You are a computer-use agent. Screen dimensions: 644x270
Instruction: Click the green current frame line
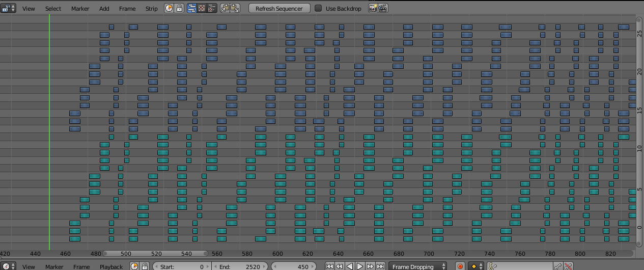tap(49, 131)
